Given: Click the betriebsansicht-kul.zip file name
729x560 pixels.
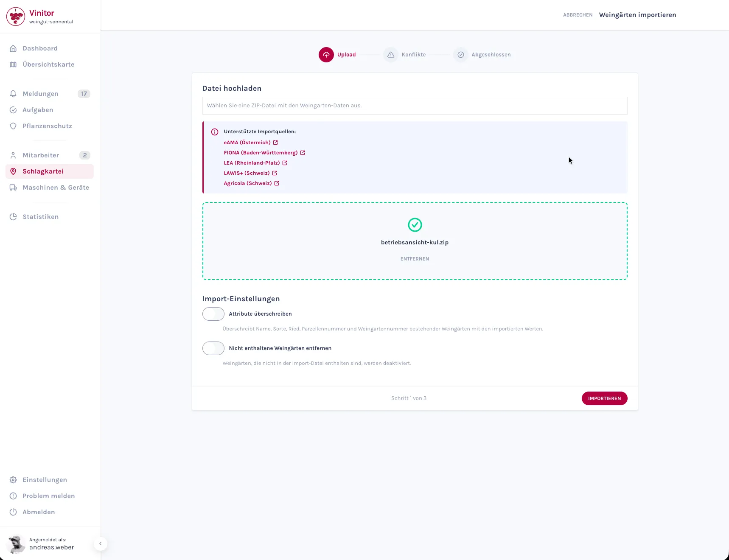Looking at the screenshot, I should pyautogui.click(x=415, y=243).
